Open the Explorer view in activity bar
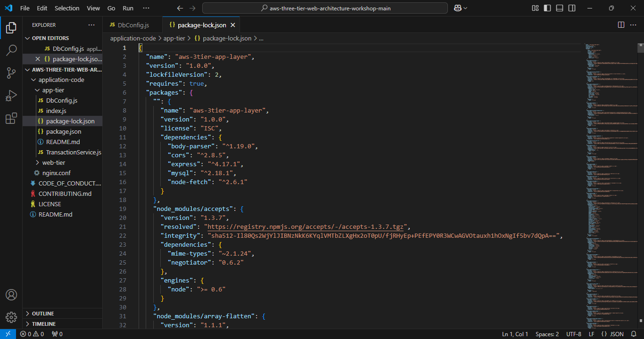This screenshot has width=644, height=339. coord(11,28)
